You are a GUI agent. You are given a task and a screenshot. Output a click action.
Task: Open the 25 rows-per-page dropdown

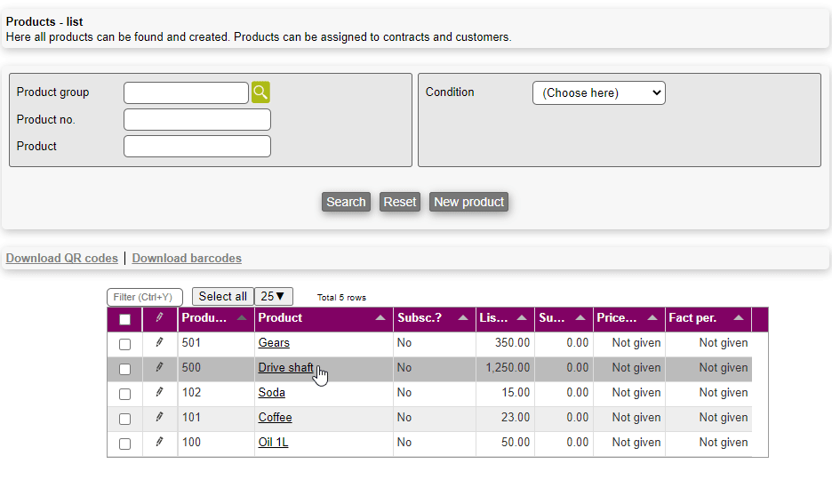pos(273,297)
